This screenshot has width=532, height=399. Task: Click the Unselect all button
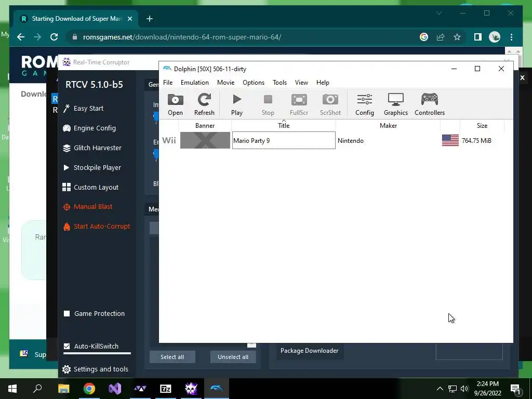(233, 357)
